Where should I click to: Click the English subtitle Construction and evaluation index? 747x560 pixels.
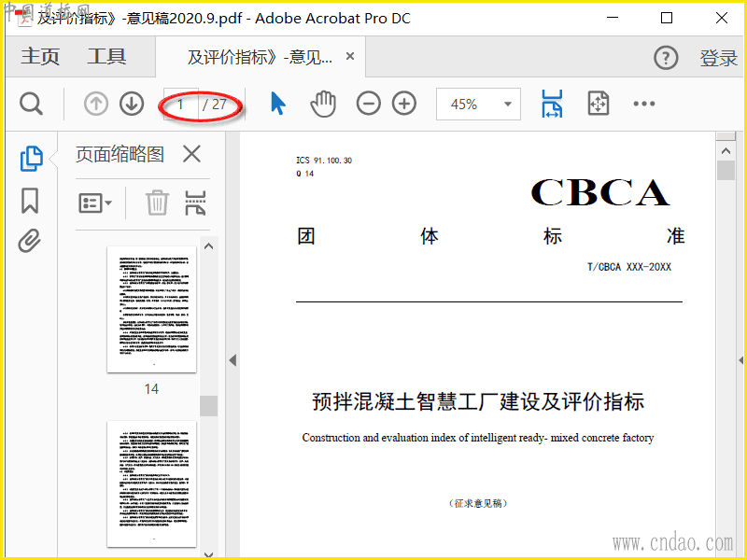pos(478,438)
